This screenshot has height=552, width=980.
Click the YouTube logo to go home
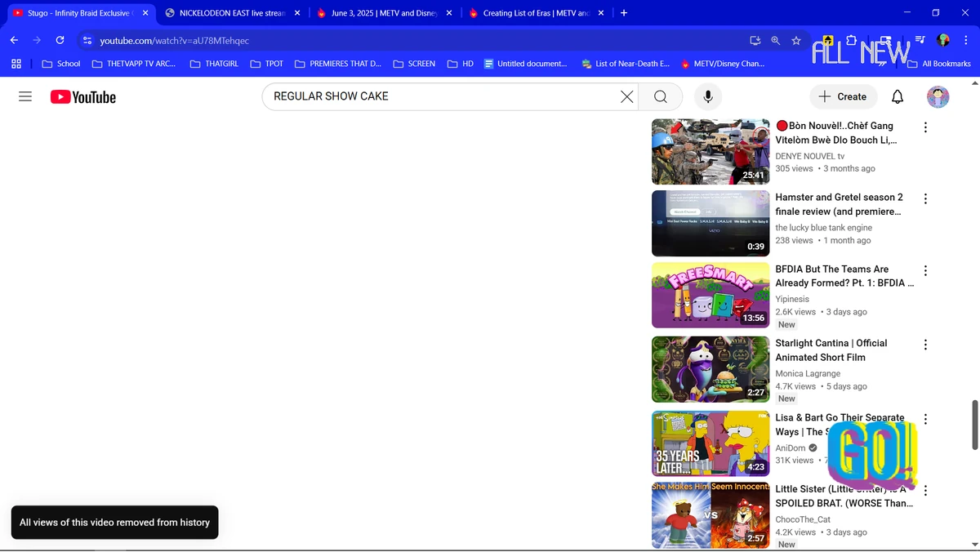point(82,96)
